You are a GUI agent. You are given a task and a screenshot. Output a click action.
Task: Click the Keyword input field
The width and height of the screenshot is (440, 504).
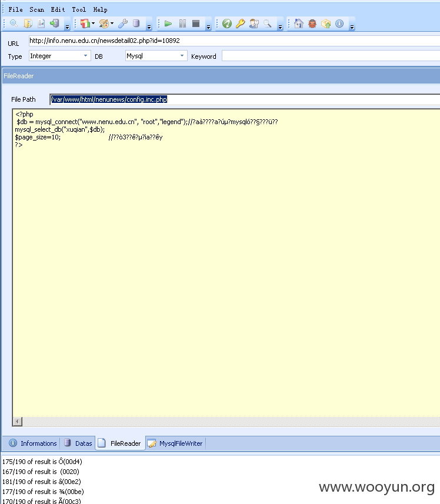pyautogui.click(x=331, y=56)
